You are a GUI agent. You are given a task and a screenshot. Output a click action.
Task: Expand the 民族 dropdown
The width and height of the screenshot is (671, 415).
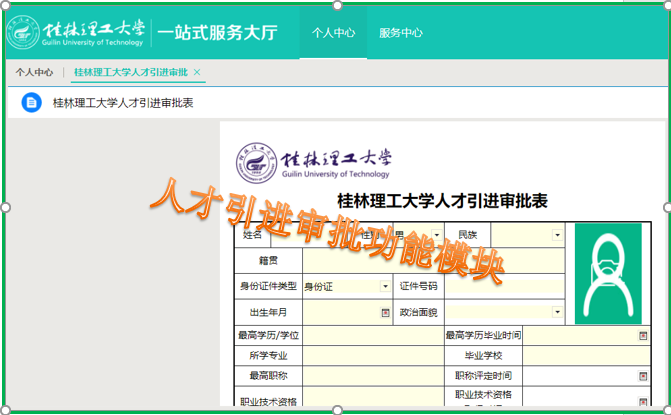pyautogui.click(x=557, y=235)
